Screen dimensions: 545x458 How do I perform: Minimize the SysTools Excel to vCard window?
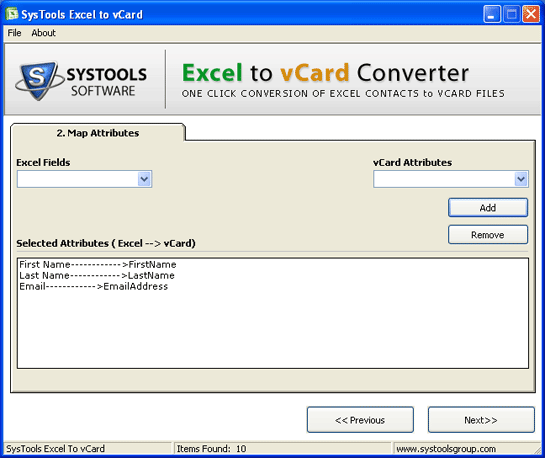(x=491, y=15)
